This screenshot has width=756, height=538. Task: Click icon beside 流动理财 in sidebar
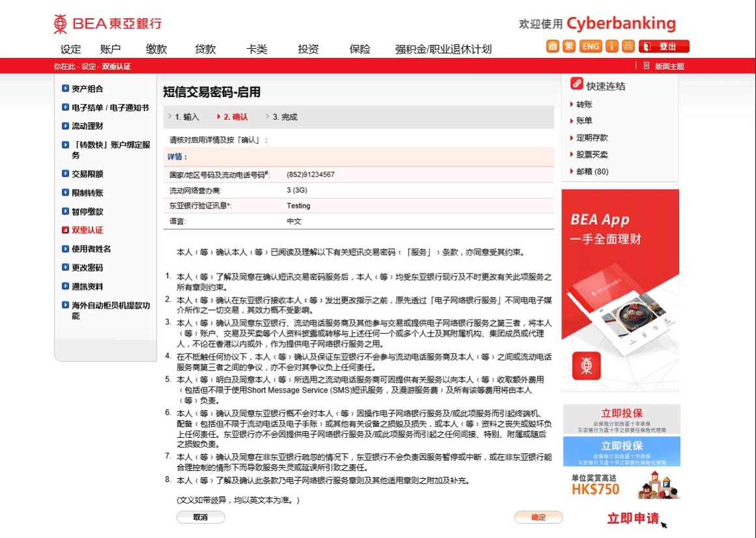point(66,126)
